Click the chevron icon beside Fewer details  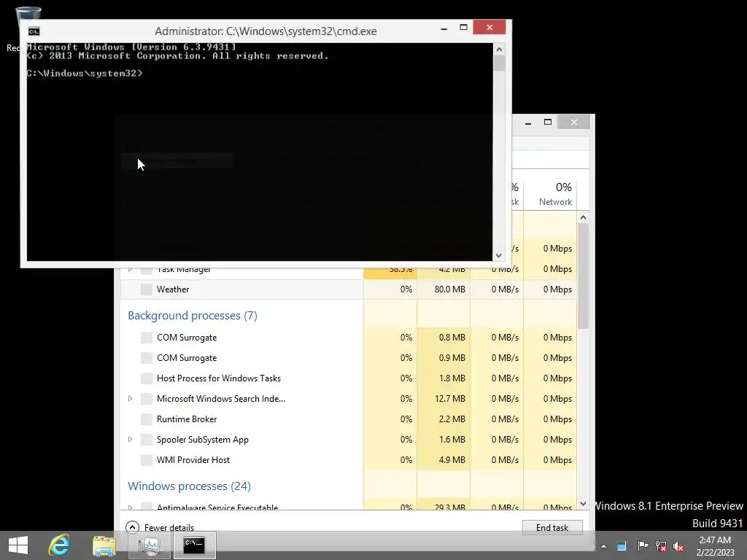click(x=133, y=527)
